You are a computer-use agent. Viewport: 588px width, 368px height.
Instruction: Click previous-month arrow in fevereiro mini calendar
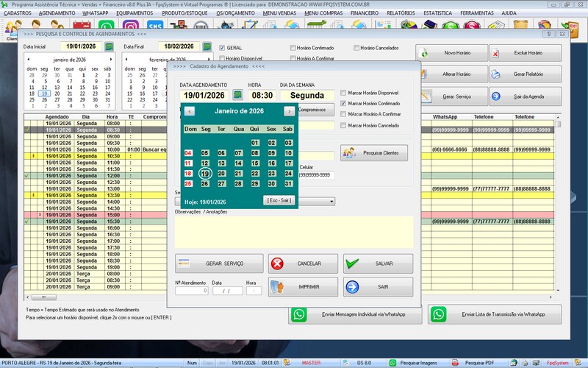[x=126, y=60]
